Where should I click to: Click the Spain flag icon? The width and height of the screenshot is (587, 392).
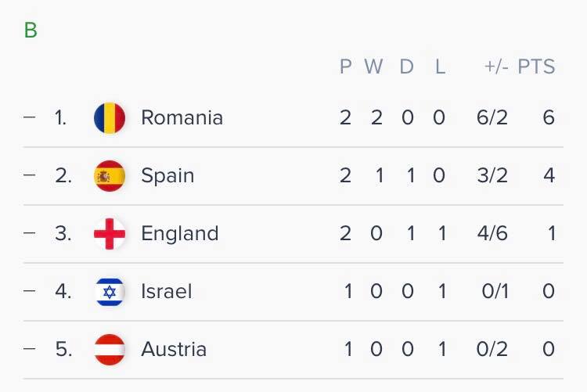point(109,176)
